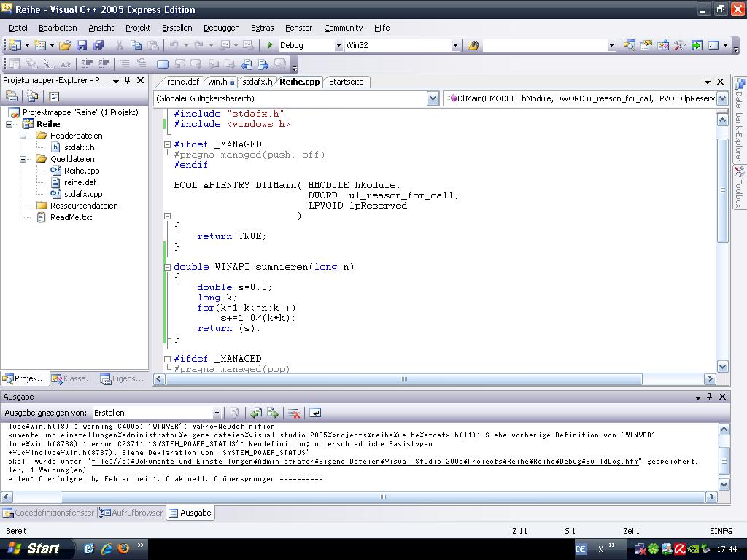Click the Ausgabe vertical scrollbar down arrow
The image size is (747, 560).
coord(724,485)
